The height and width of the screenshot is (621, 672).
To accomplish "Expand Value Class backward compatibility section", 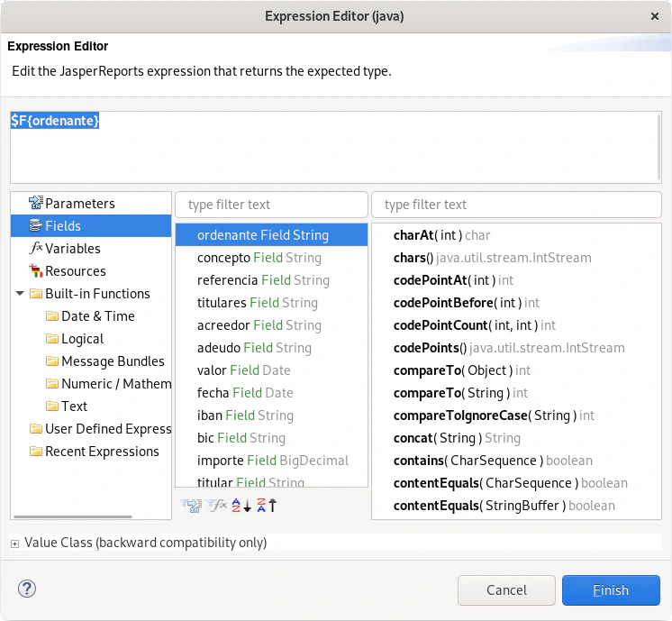I will tap(15, 543).
